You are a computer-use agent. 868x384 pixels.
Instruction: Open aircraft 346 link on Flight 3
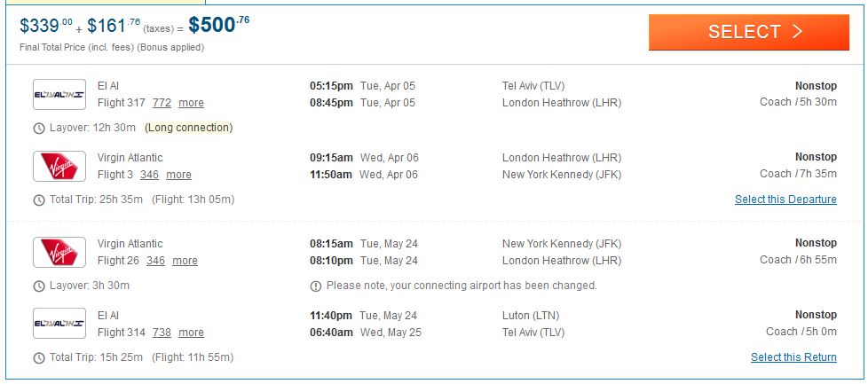click(x=149, y=175)
